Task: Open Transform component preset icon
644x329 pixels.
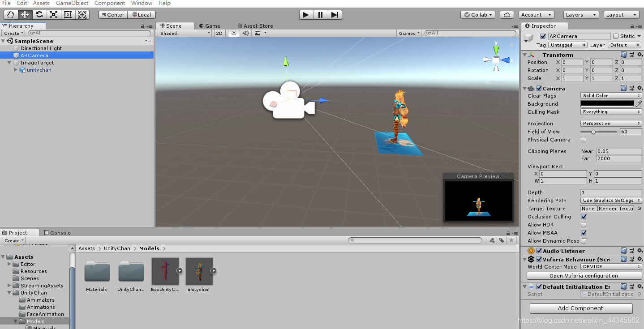Action: [x=631, y=55]
